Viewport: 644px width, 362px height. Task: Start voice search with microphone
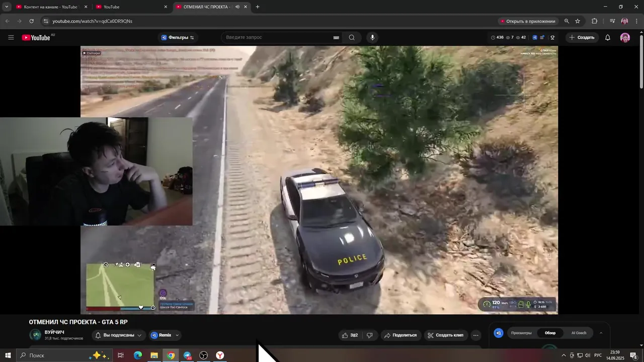372,37
